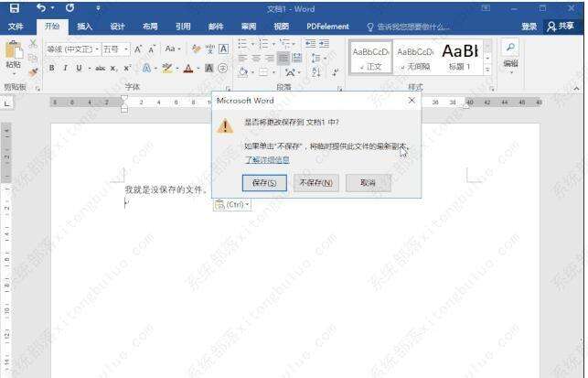The height and width of the screenshot is (378, 588).
Task: Align text right
Action: 270,58
